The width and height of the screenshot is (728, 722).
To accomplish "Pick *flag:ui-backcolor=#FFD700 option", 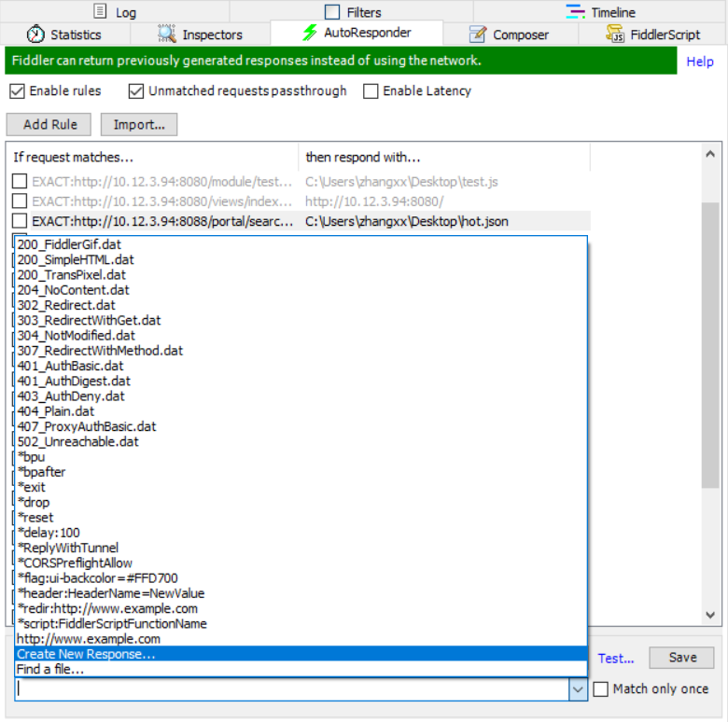I will [301, 578].
